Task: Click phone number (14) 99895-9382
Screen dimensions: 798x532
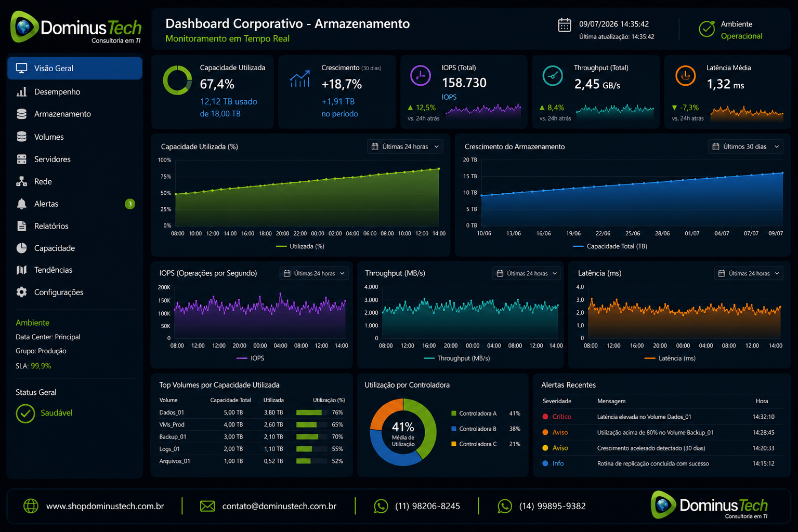Action: click(552, 506)
